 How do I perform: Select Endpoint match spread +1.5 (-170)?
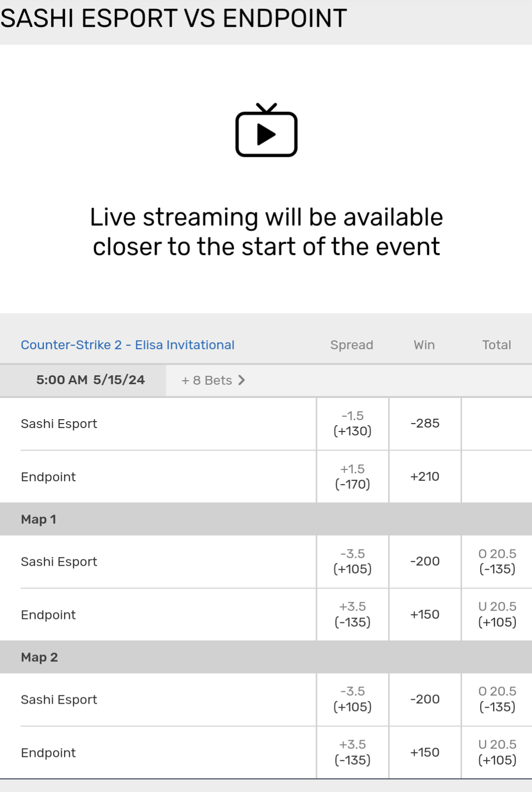point(352,476)
